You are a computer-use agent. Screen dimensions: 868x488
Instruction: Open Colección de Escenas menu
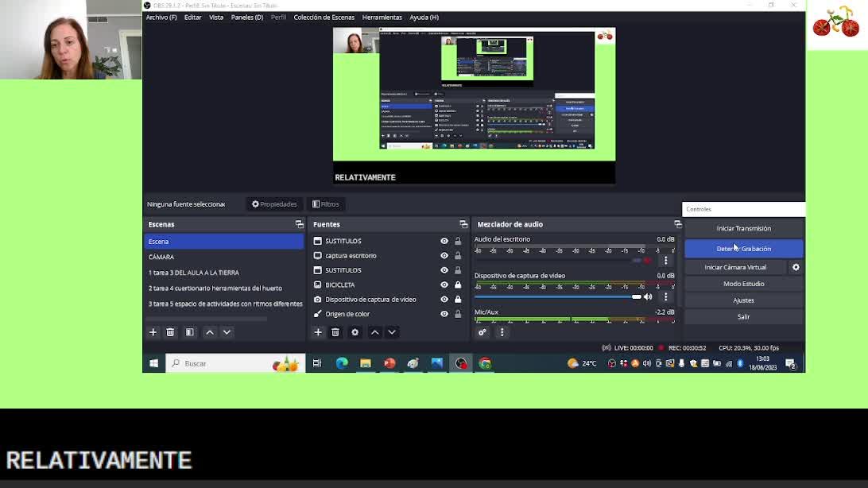[x=324, y=17]
